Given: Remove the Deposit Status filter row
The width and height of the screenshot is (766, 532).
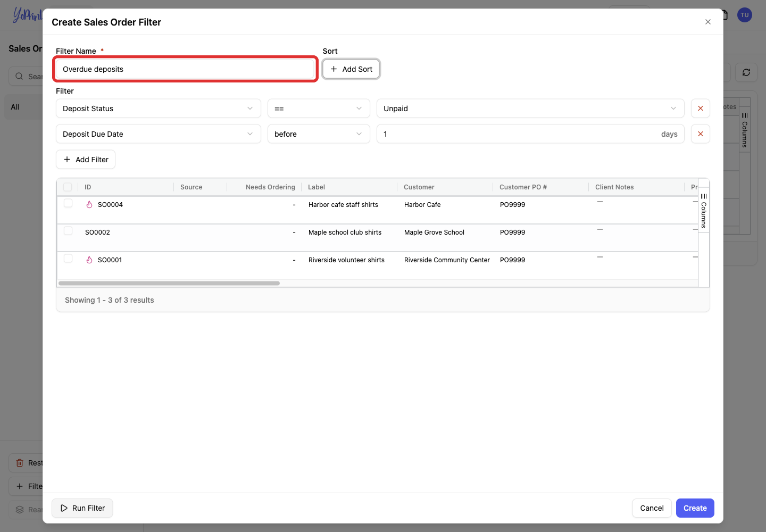Looking at the screenshot, I should pyautogui.click(x=701, y=109).
